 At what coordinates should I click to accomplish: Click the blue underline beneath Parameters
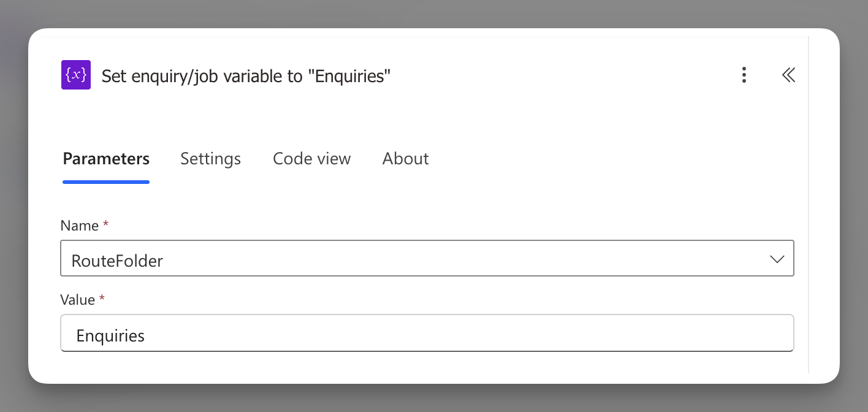[106, 182]
